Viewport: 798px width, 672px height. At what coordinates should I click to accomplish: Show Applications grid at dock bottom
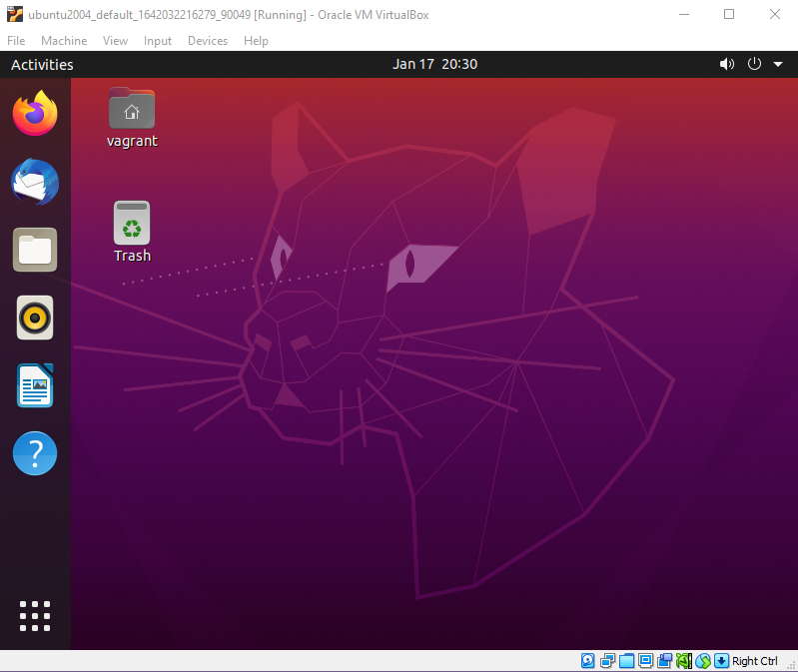tap(35, 616)
